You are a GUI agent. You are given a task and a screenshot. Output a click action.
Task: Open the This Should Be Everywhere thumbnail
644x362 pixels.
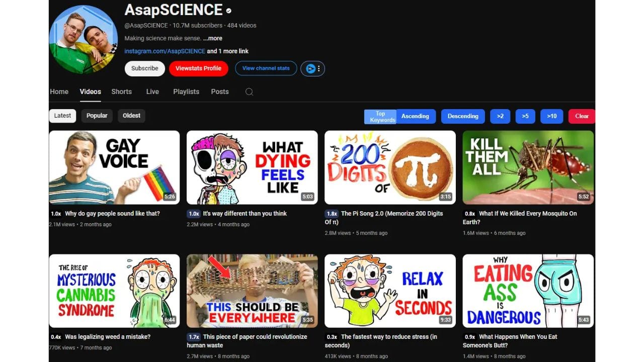[252, 291]
